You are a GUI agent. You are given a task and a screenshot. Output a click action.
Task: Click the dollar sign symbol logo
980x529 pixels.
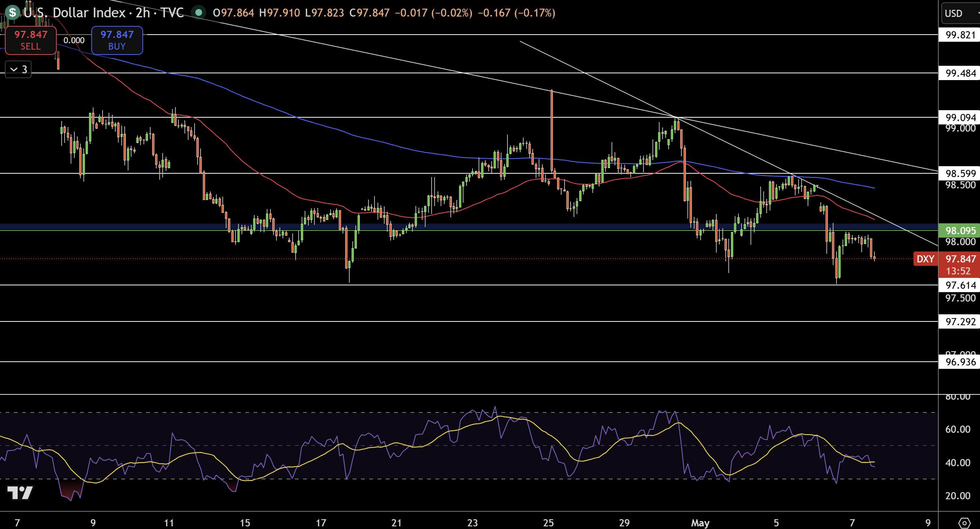point(12,12)
